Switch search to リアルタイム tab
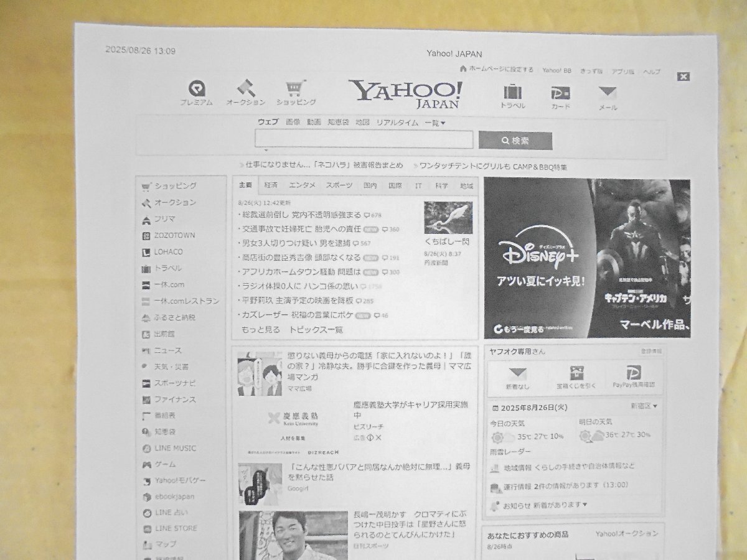Screen dimensions: 747x560 click(397, 123)
